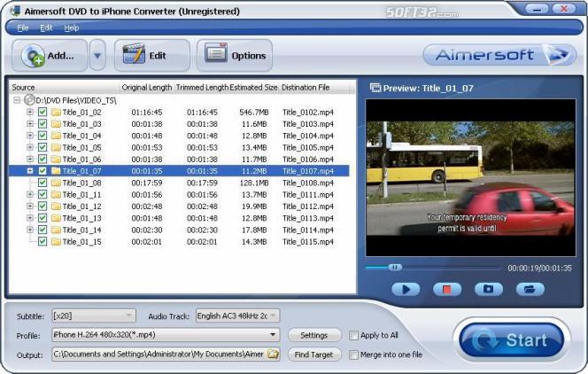The height and width of the screenshot is (374, 588).
Task: Play the preview video
Action: pos(406,289)
